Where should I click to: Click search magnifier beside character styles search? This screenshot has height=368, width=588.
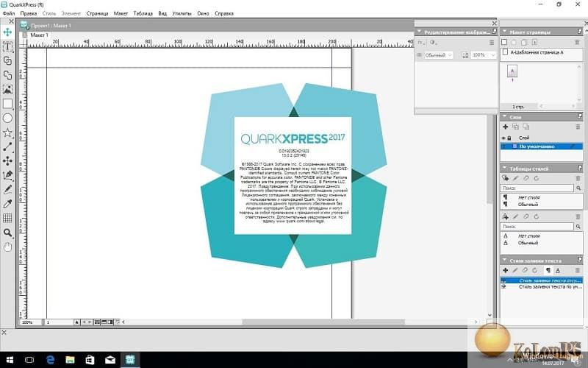(x=578, y=227)
